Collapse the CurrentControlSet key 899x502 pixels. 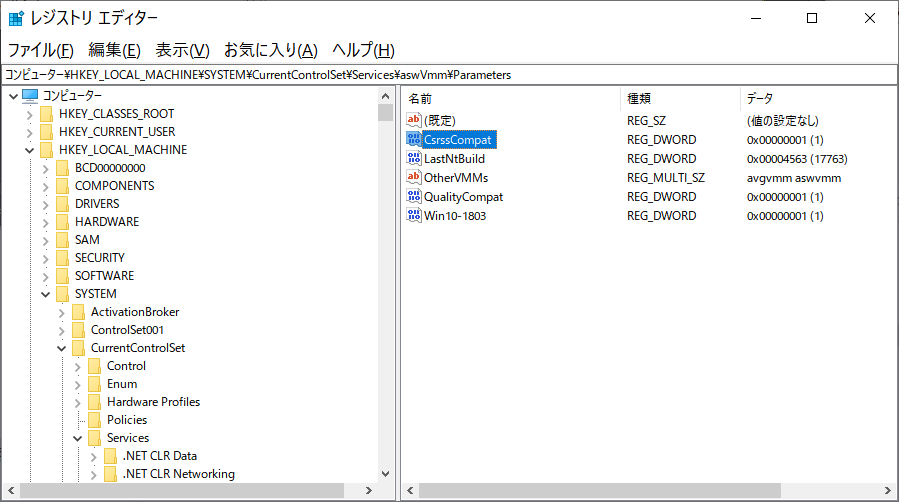click(61, 348)
